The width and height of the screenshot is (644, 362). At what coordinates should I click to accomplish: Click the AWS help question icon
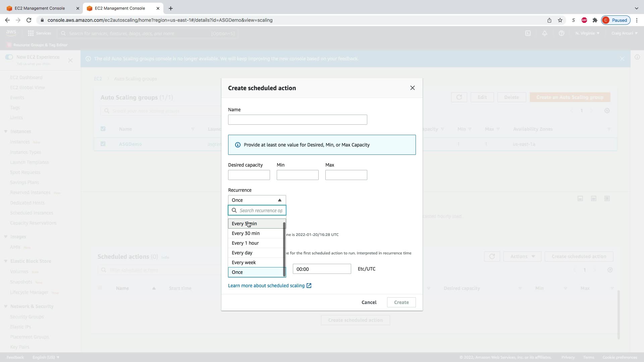(561, 33)
